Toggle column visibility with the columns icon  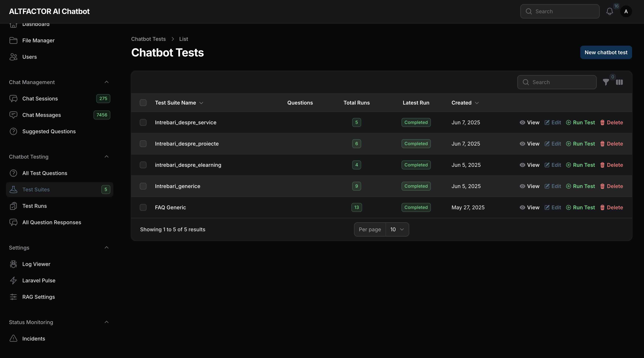620,82
